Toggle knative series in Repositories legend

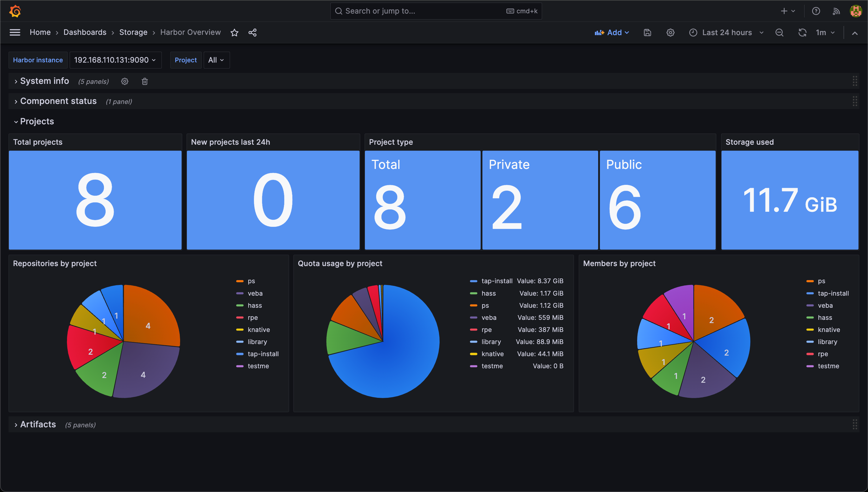[x=259, y=330]
